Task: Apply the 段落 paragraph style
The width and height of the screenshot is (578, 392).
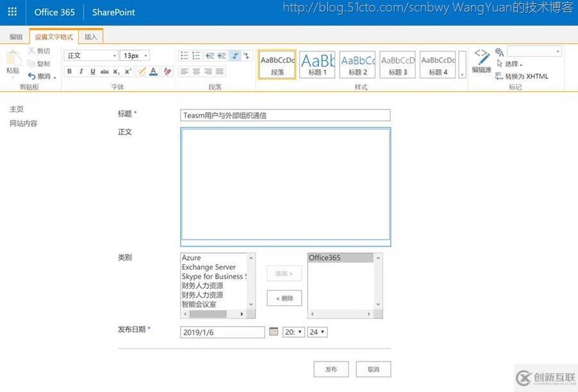Action: tap(277, 65)
